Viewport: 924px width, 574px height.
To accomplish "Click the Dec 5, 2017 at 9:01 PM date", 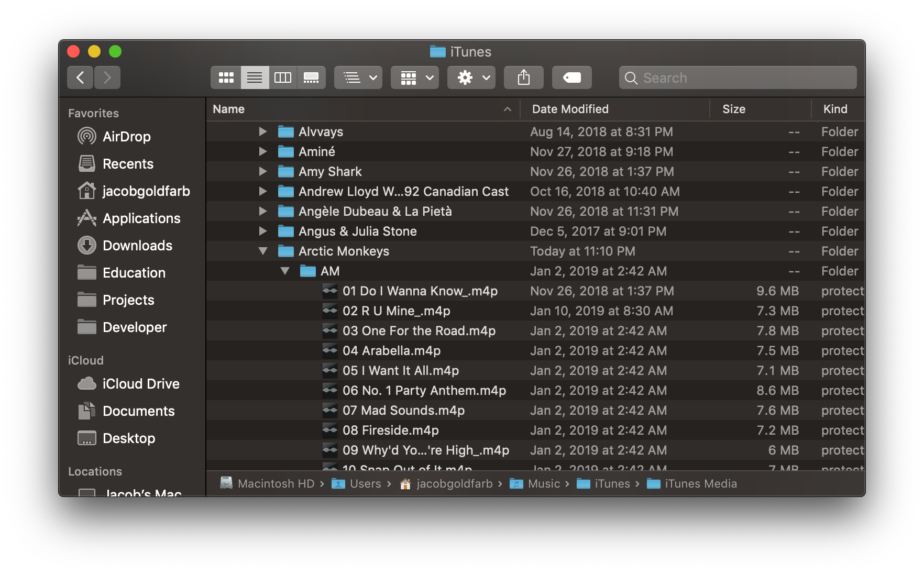I will (x=598, y=231).
